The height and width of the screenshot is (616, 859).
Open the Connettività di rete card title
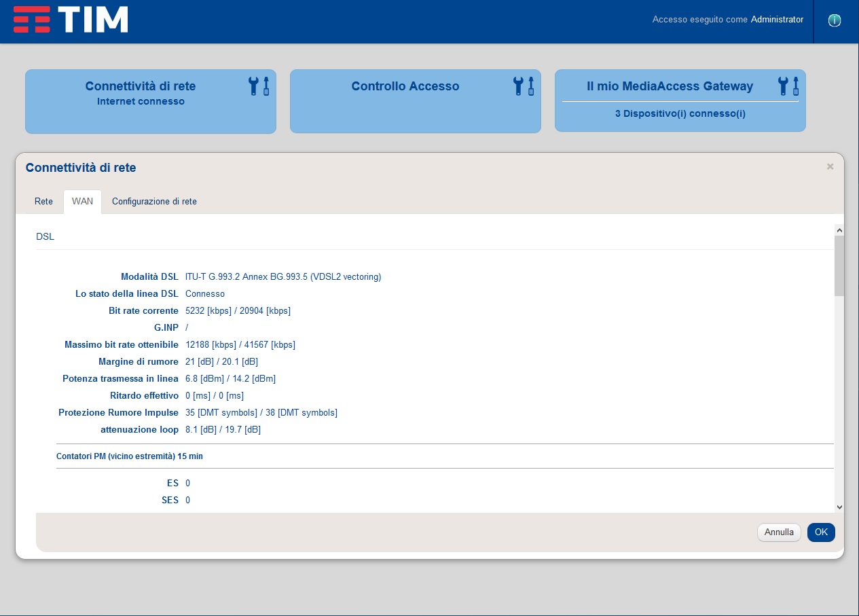pos(141,86)
